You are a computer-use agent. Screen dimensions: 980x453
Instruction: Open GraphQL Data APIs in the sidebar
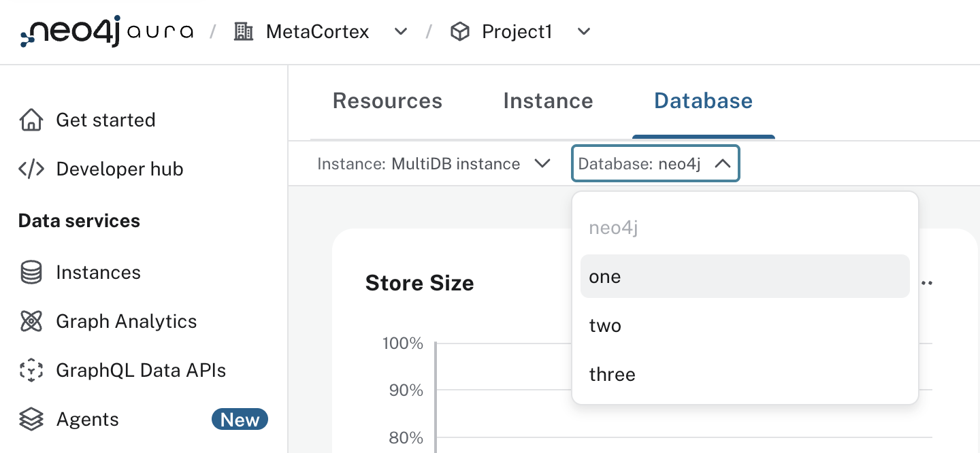(141, 370)
